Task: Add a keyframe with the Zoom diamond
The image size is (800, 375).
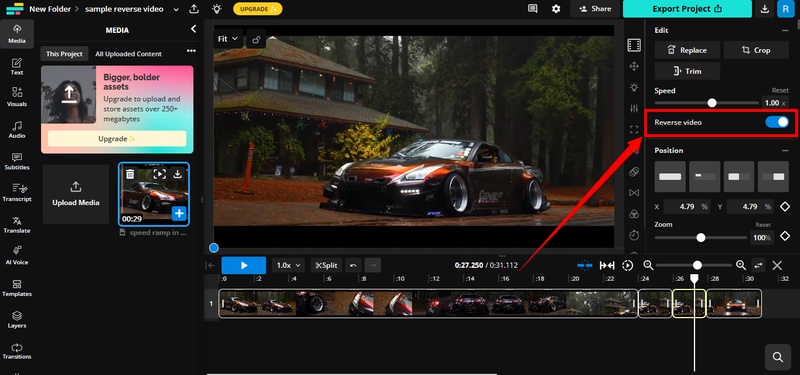Action: pos(785,237)
